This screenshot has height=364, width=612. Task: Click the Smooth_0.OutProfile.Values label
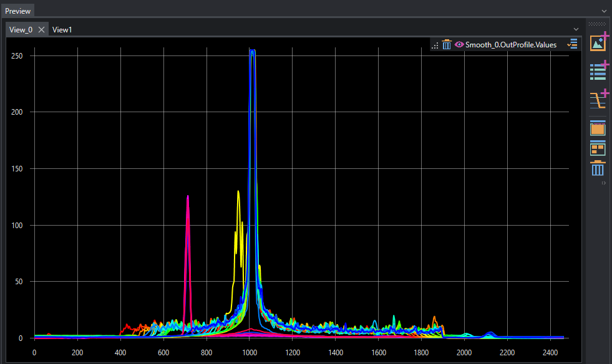tap(510, 45)
